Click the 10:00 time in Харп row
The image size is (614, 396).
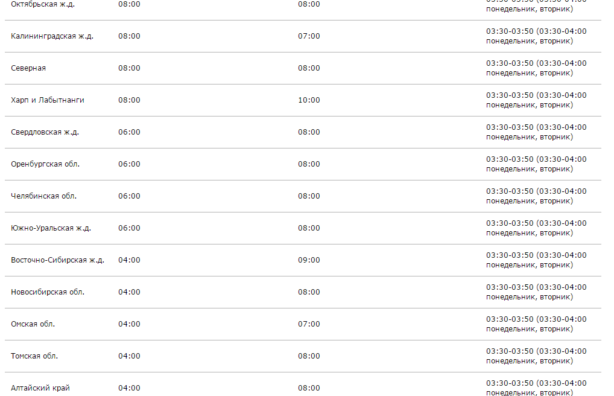pyautogui.click(x=309, y=100)
